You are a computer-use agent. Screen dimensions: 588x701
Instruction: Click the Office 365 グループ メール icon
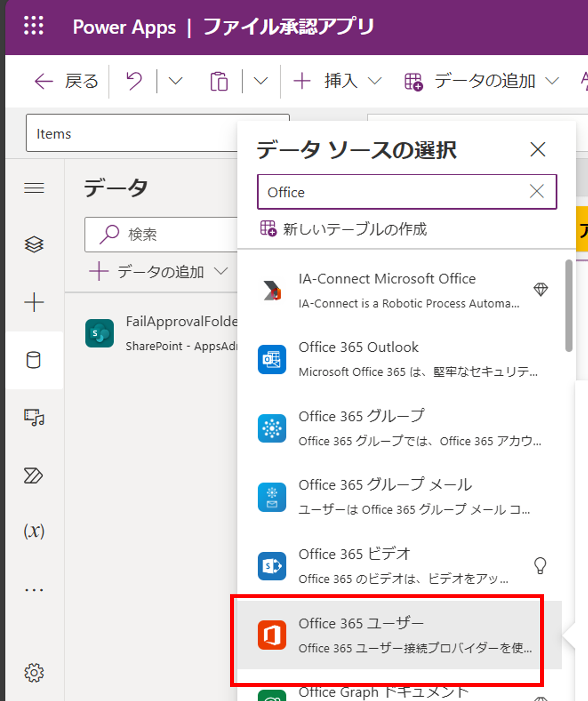tap(272, 497)
